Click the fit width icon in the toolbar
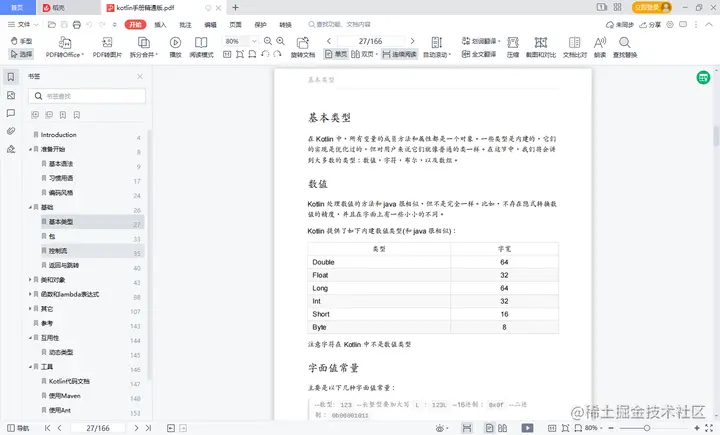Screen dimensions: 720x435 [x=252, y=54]
